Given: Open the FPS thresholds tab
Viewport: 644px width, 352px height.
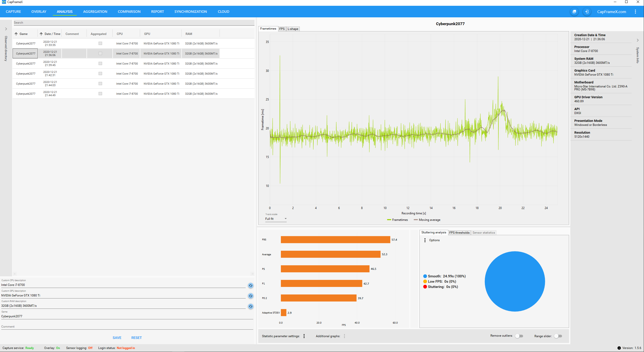Looking at the screenshot, I should (x=459, y=233).
